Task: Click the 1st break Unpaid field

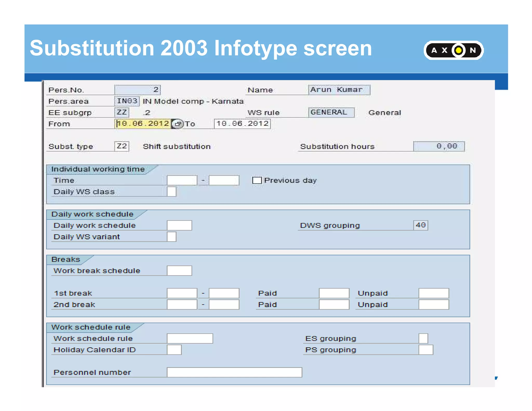Action: pos(434,293)
